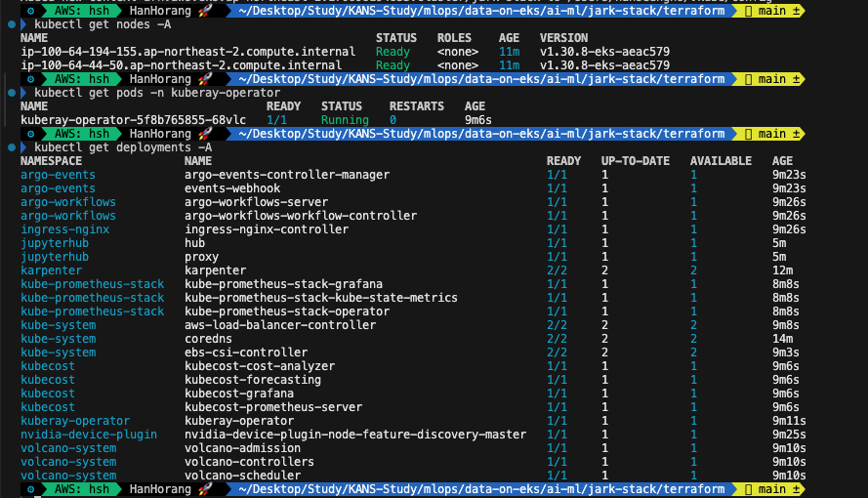868x498 pixels.
Task: Select pod name kuberay-operator-5f8b765855-68vlc
Action: 133,120
